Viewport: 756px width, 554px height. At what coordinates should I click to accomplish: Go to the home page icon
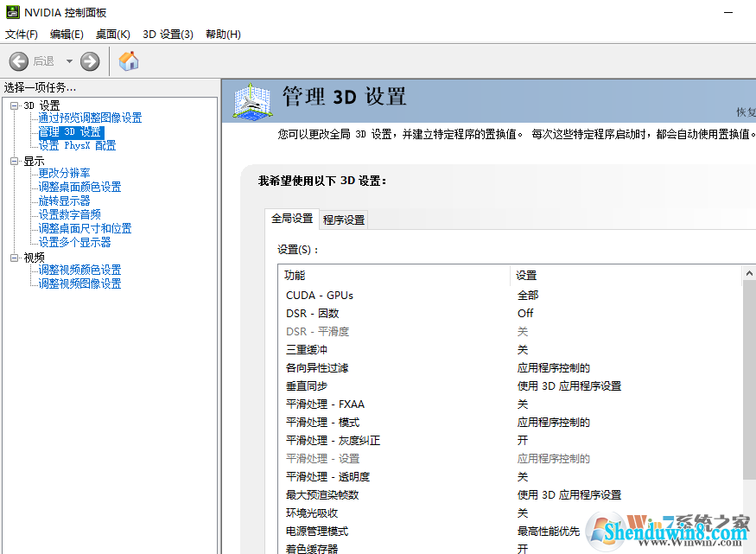click(x=129, y=61)
